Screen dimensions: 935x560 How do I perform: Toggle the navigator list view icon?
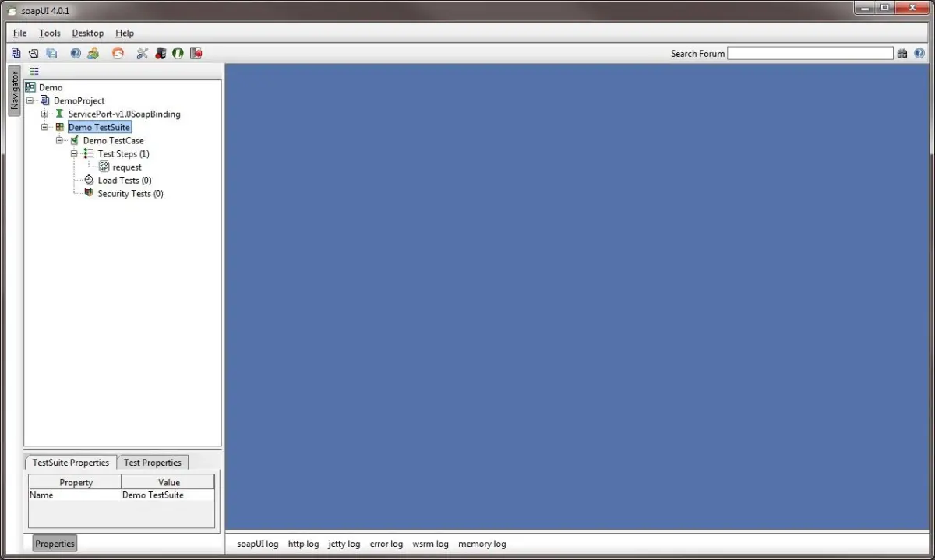point(34,71)
